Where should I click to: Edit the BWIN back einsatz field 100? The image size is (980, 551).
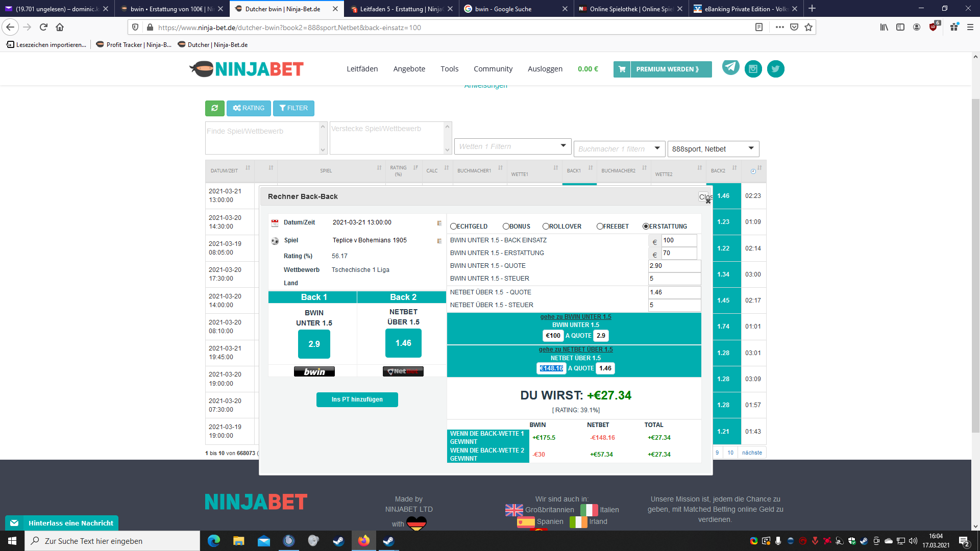pyautogui.click(x=679, y=240)
